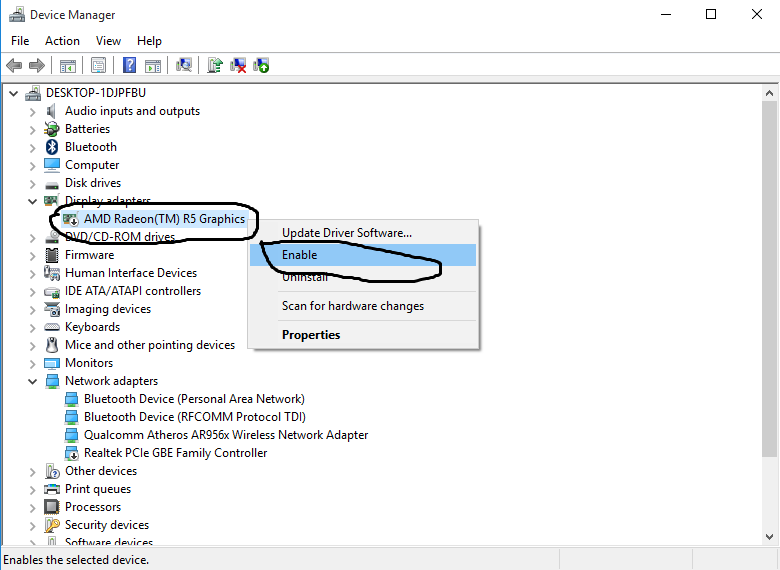Click the Batteries category icon

pyautogui.click(x=52, y=129)
